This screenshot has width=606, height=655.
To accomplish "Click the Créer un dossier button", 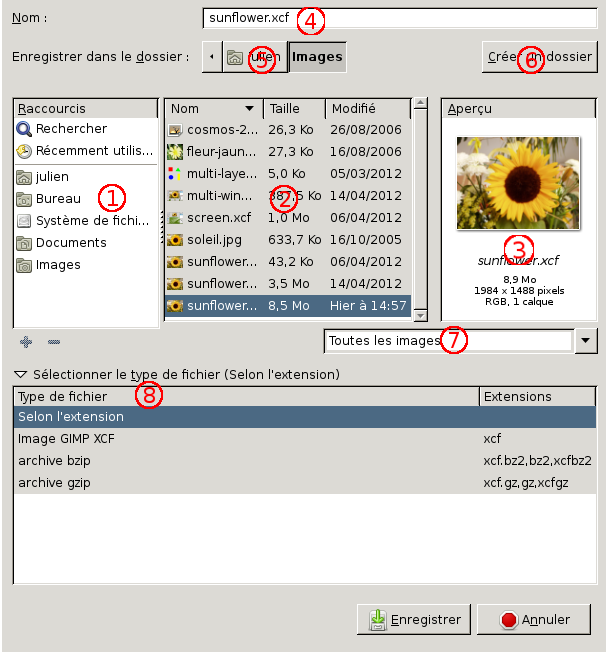I will click(x=539, y=57).
